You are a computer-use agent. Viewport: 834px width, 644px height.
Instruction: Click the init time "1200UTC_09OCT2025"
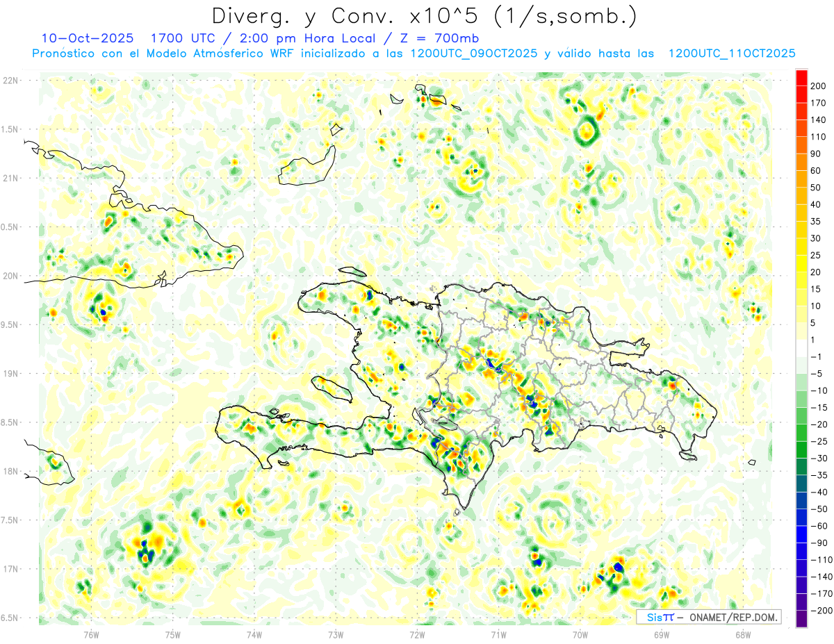tap(473, 53)
